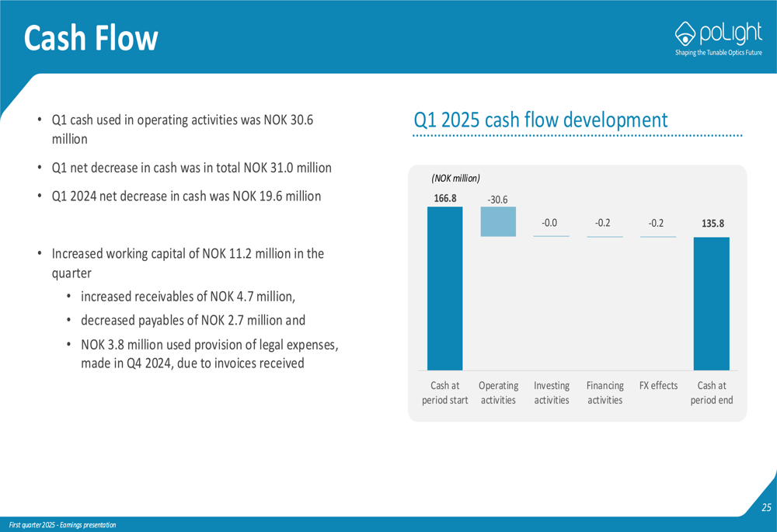Viewport: 777px width, 532px height.
Task: Click the 'Q1 2025 cash flow development' heading
Action: point(541,120)
